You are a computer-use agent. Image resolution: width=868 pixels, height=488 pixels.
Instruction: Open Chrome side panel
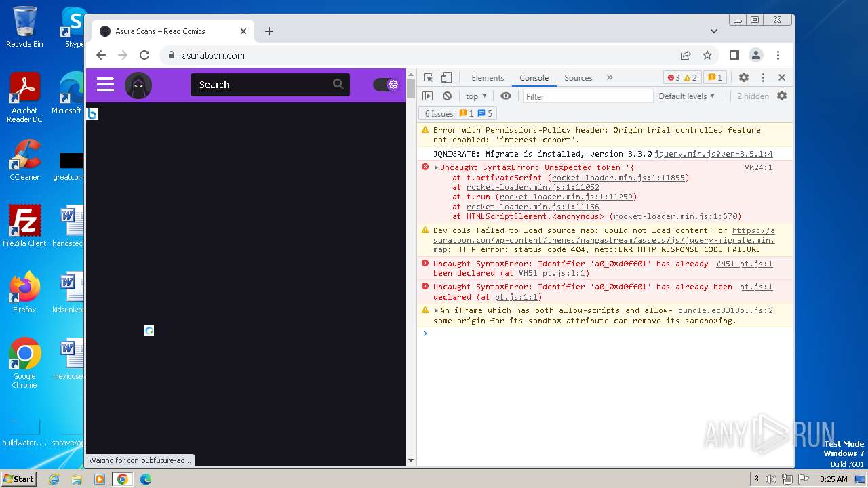pos(734,55)
